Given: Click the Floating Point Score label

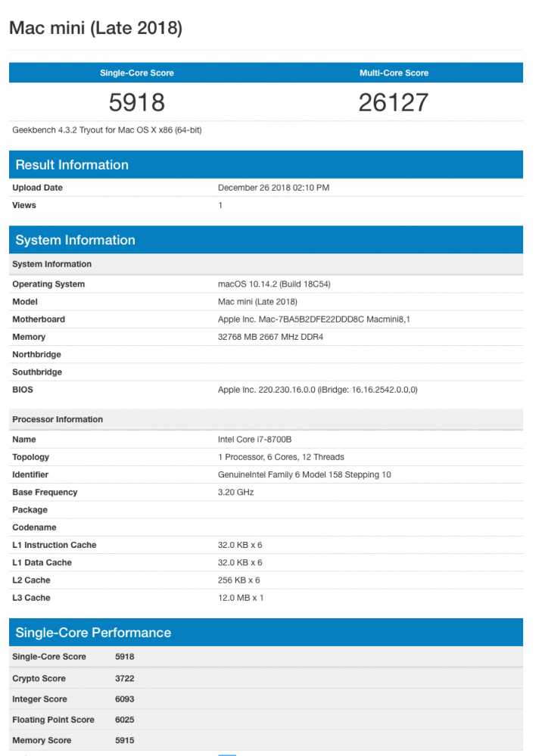Looking at the screenshot, I should 54,720.
